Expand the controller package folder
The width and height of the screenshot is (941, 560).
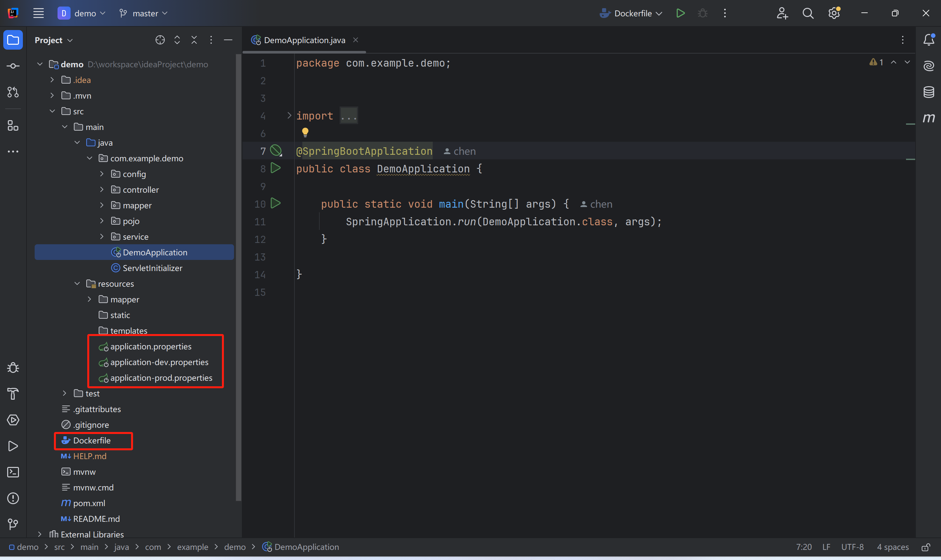[x=102, y=189]
